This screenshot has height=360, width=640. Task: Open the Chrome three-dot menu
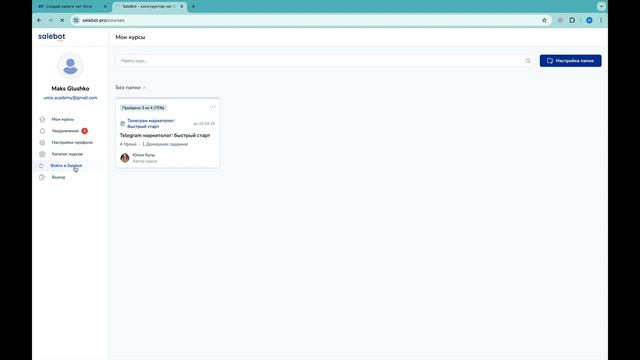click(601, 20)
